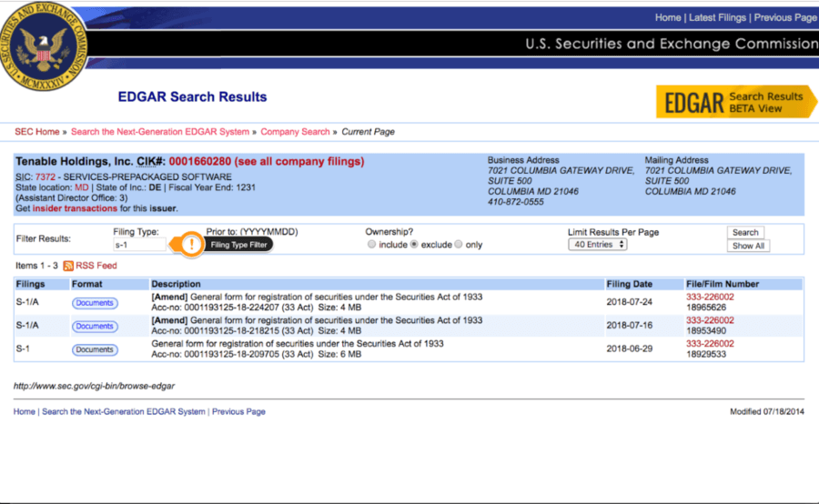Select the browse-edgar URL text
Screen dimensions: 819x504
coord(94,386)
